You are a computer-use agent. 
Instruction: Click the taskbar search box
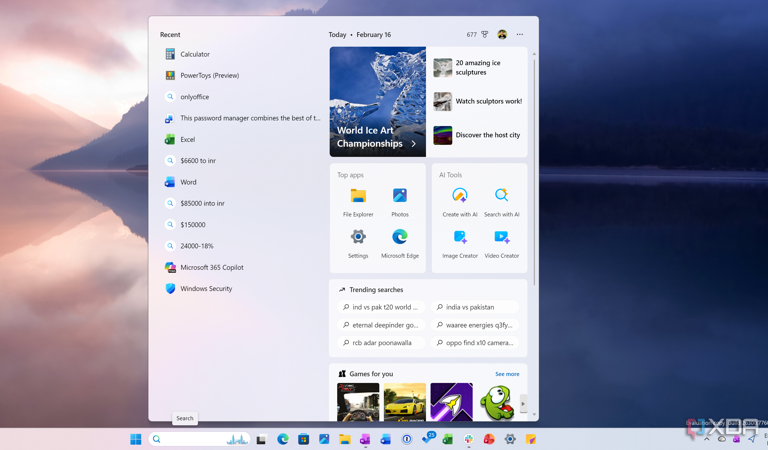click(199, 439)
